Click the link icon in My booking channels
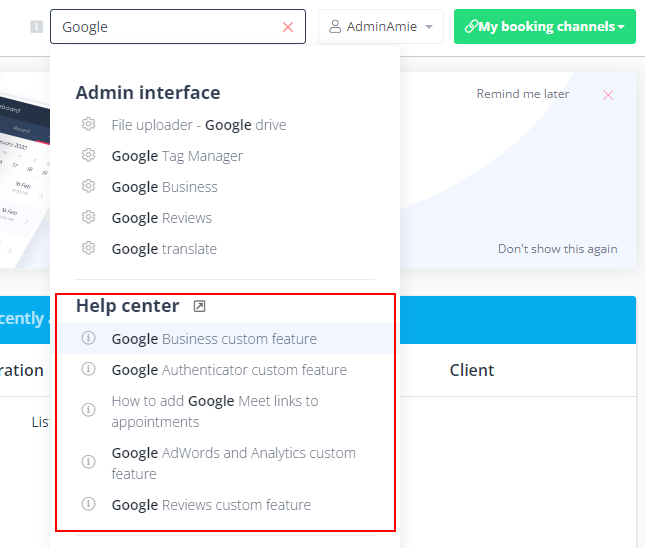 click(471, 26)
